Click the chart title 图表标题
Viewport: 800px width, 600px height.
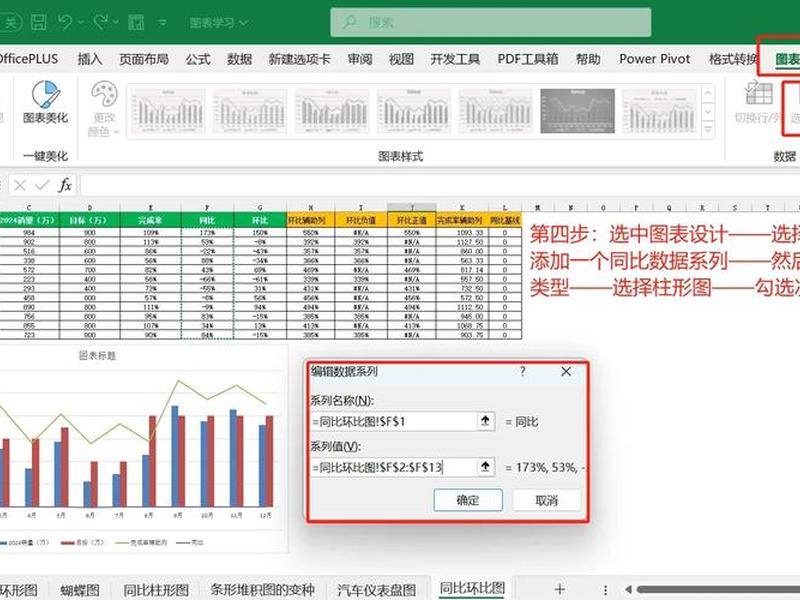point(97,356)
